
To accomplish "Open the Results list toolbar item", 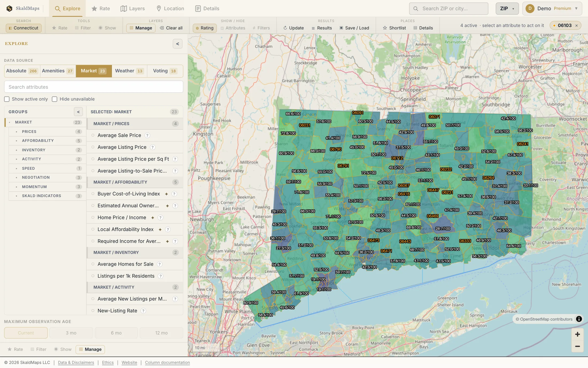I will coord(322,28).
